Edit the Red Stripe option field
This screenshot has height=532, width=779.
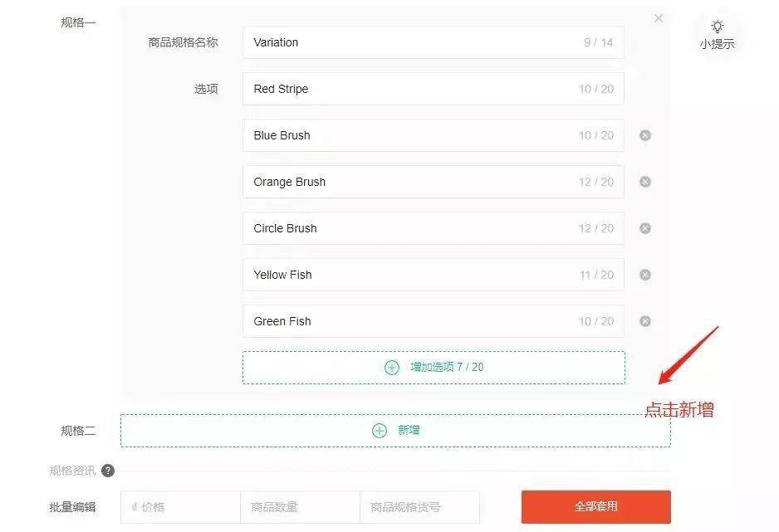[x=434, y=89]
